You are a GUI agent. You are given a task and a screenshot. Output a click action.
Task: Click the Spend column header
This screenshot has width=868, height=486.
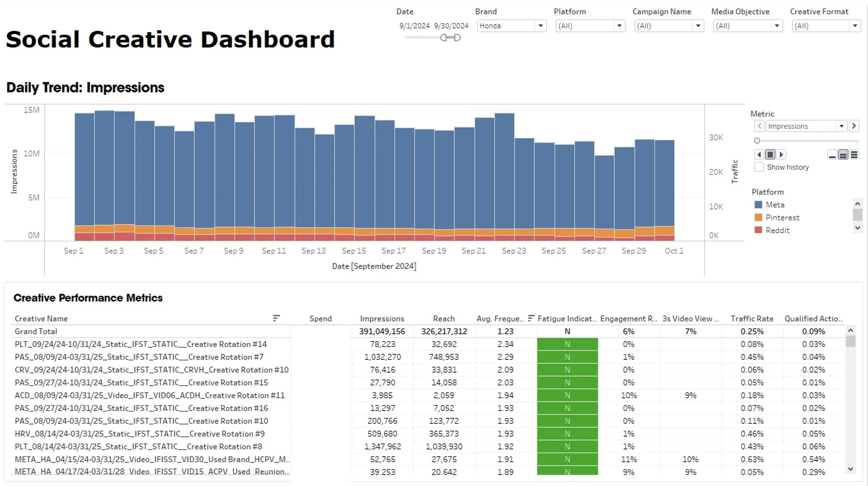click(320, 319)
